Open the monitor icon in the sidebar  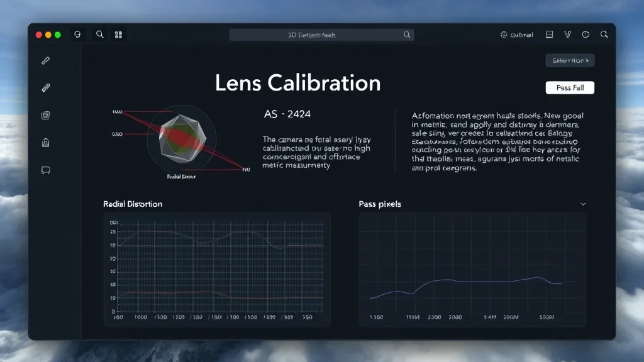pyautogui.click(x=45, y=170)
